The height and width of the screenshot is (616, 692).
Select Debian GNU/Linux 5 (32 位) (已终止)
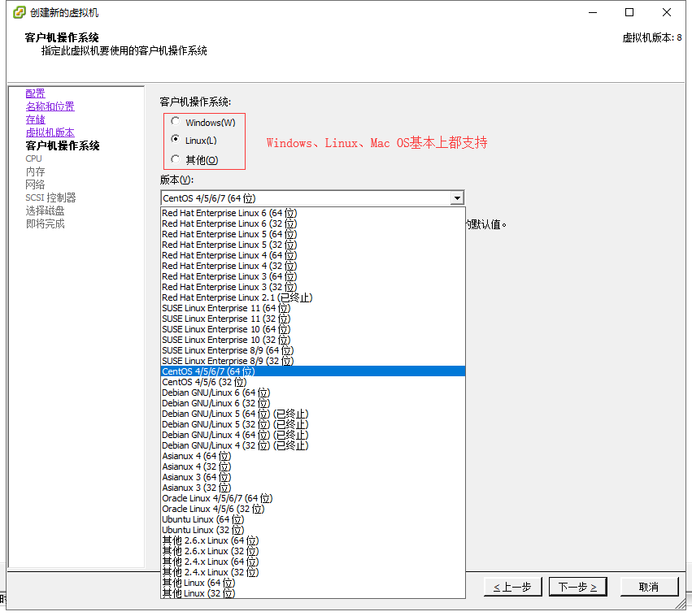313,425
